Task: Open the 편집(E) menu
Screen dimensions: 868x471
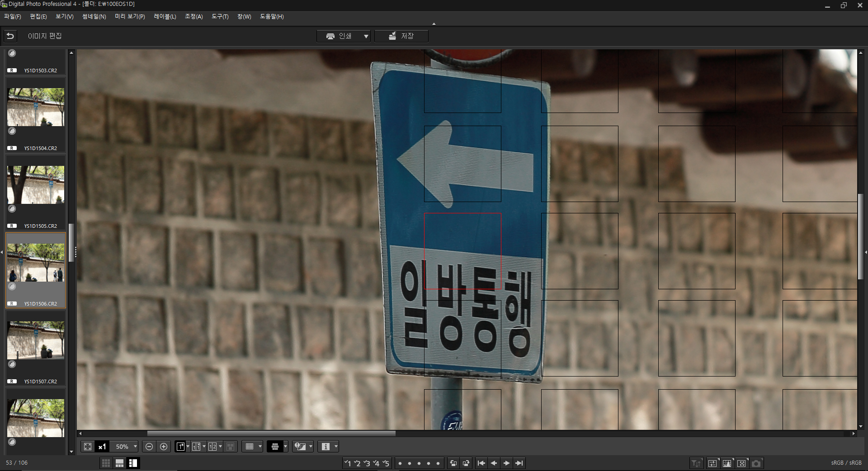Action: coord(38,16)
